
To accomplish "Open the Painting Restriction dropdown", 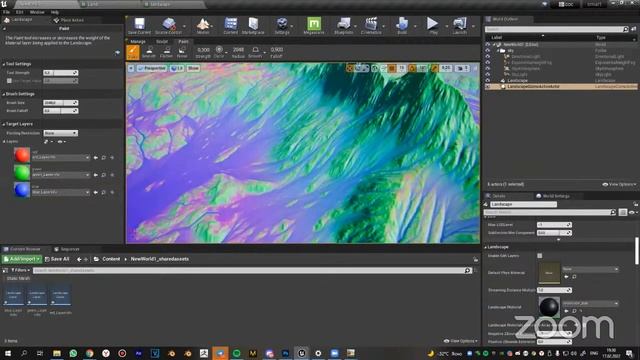I will (60, 133).
